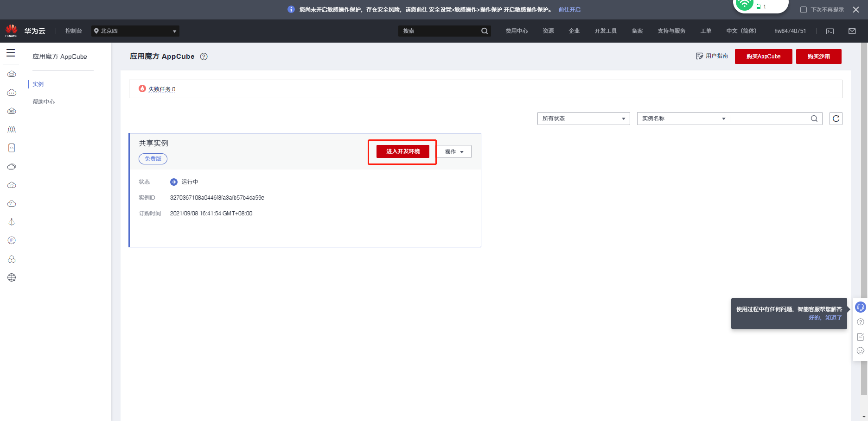Open the stacked clouds sidebar icon
The image size is (868, 421).
(x=12, y=167)
